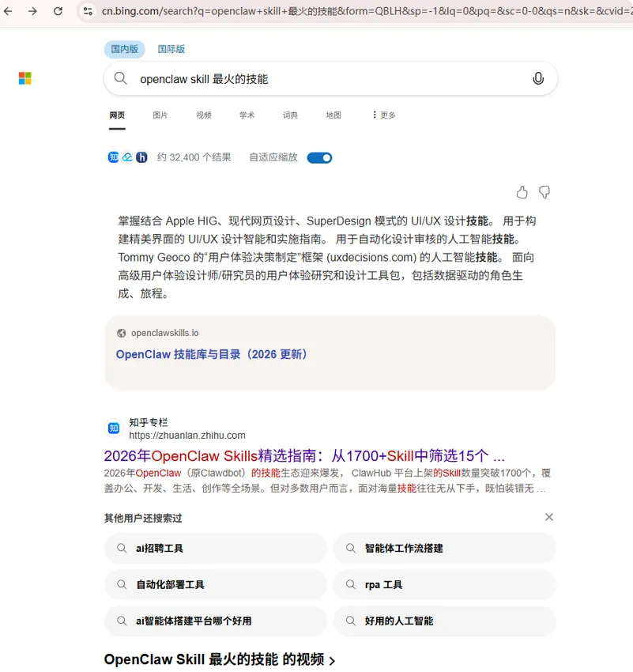633x672 pixels.
Task: Search suggestion ai智能体搭建平台哪个好用
Action: [216, 621]
